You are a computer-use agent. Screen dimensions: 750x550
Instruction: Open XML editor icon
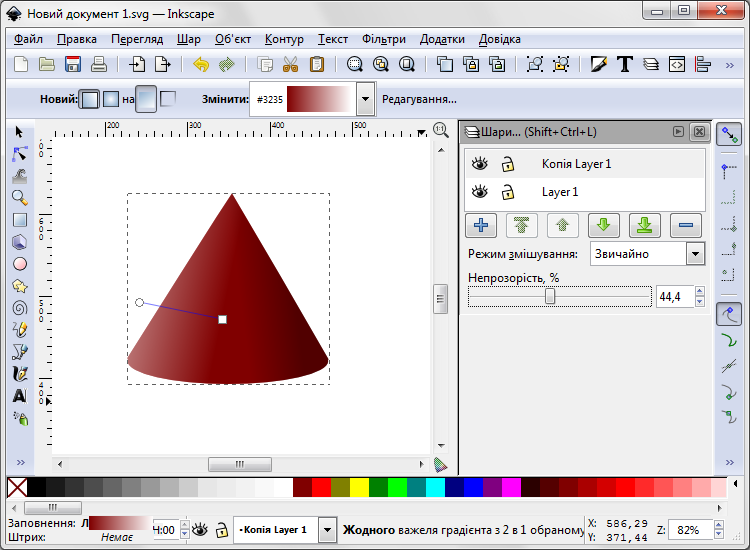tap(677, 64)
